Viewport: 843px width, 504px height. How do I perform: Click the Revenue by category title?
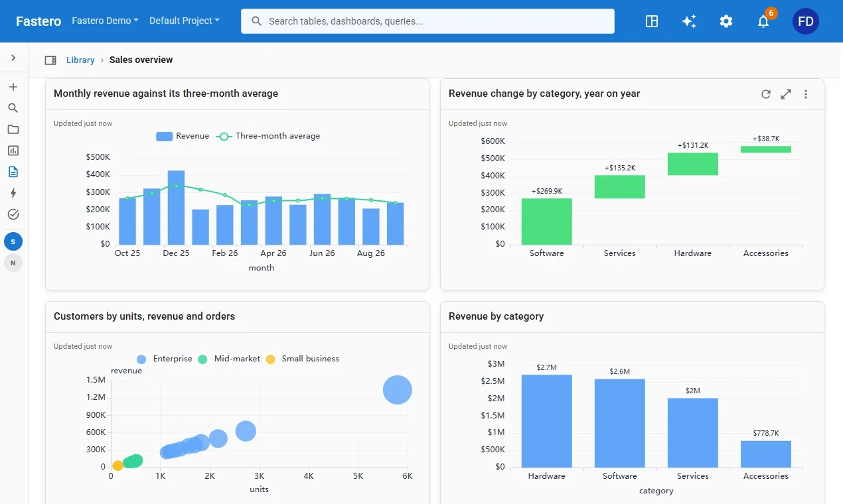(497, 316)
